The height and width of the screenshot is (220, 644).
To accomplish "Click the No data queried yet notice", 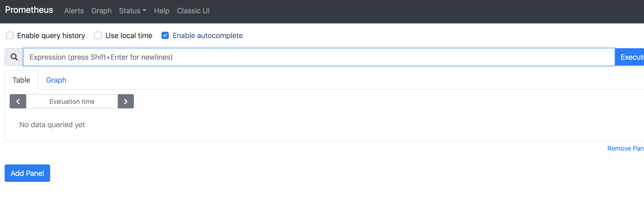I will point(52,125).
